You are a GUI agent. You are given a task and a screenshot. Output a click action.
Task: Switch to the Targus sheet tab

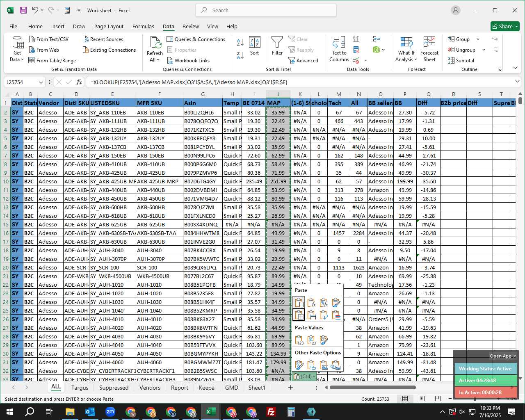click(x=80, y=388)
